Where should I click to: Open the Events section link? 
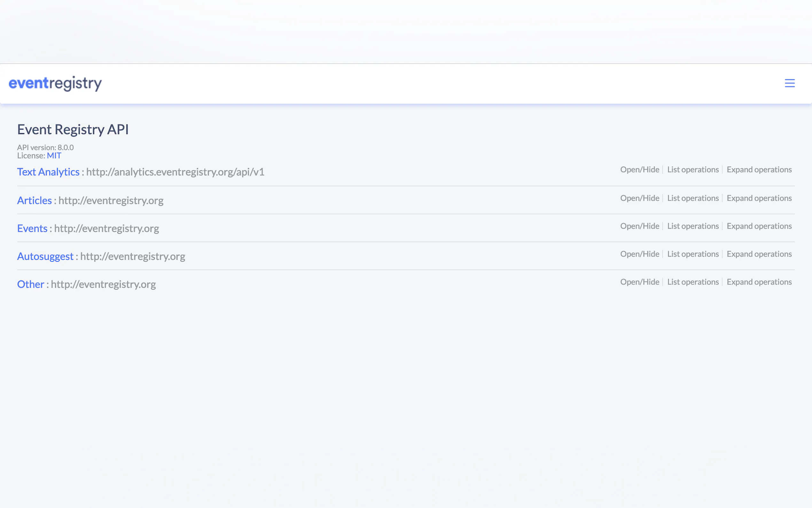coord(32,228)
